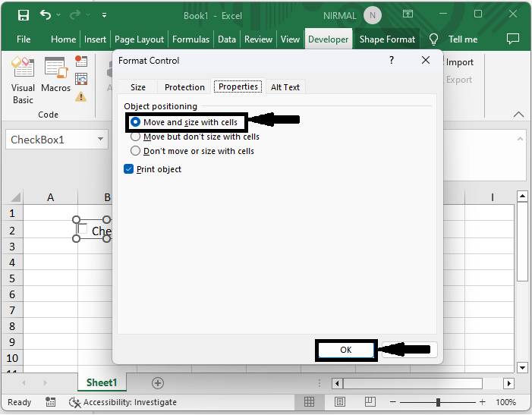Click next sheet navigation arrow
532x415 pixels.
coord(45,383)
